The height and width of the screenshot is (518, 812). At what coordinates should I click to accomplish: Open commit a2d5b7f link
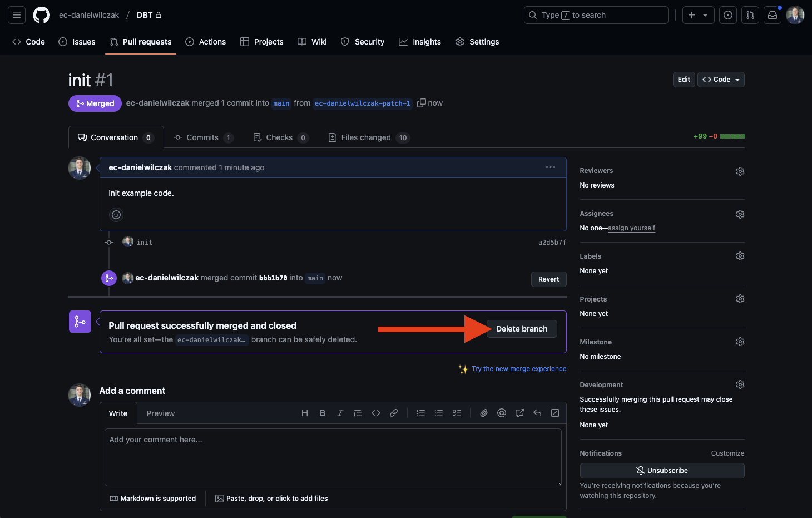tap(552, 243)
